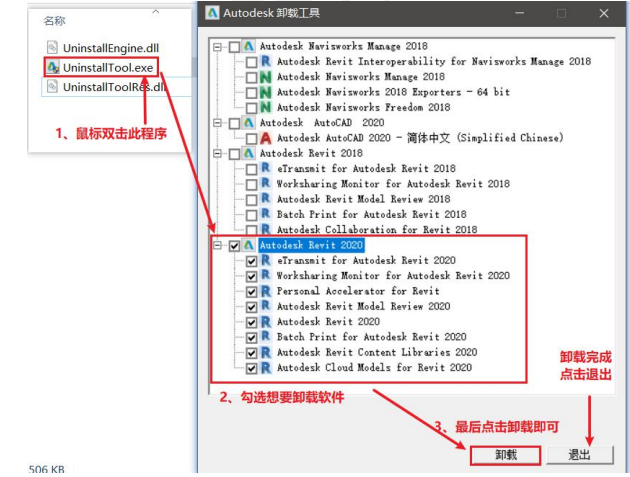Collapse the Autodesk AutoCAD 2020 tree node
This screenshot has width=630, height=477.
[217, 123]
